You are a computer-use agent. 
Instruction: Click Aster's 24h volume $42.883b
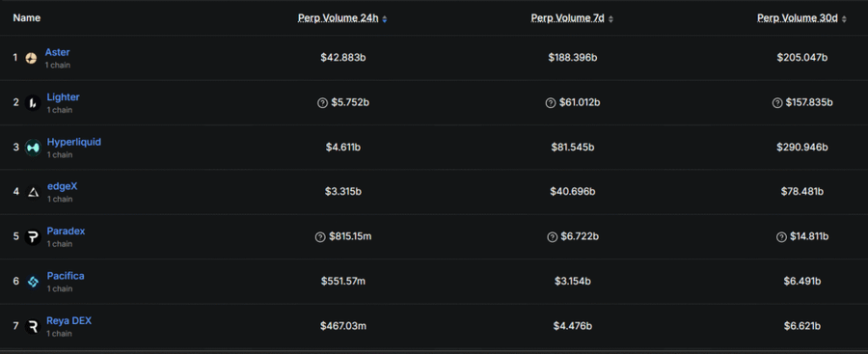coord(343,58)
